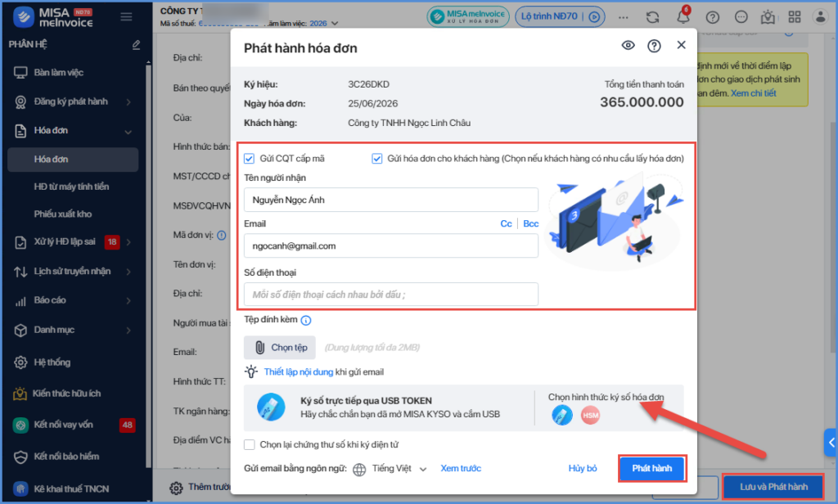
Task: Click the eye preview icon in dialog header
Action: coord(628,46)
